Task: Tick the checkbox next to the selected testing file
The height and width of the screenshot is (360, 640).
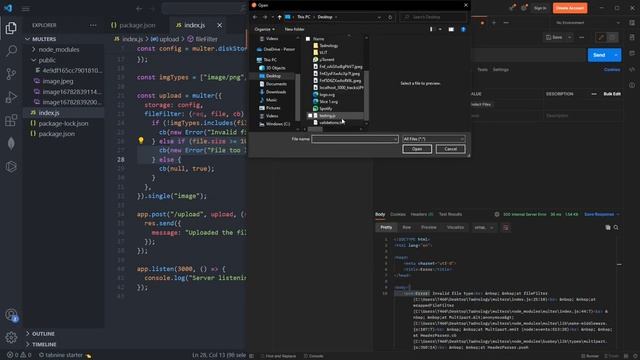Action: (x=310, y=116)
